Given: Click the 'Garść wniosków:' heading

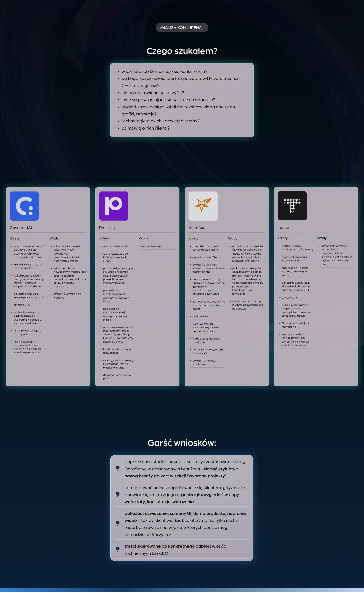Looking at the screenshot, I should tap(182, 443).
